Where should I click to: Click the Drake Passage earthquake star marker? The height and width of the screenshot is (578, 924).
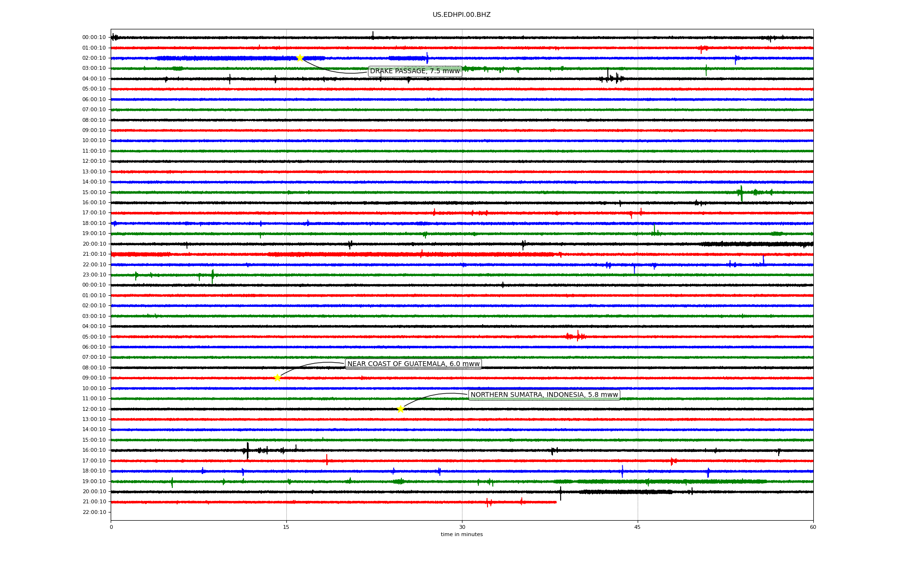[300, 58]
